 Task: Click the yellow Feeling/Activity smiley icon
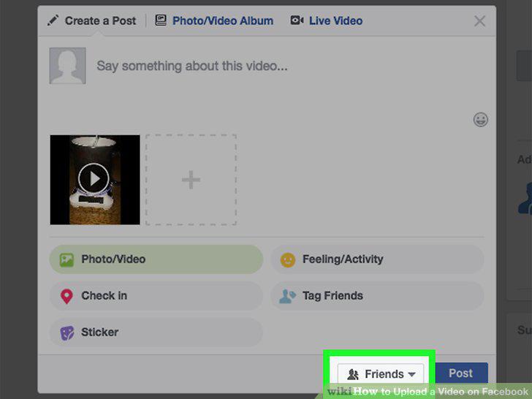288,260
